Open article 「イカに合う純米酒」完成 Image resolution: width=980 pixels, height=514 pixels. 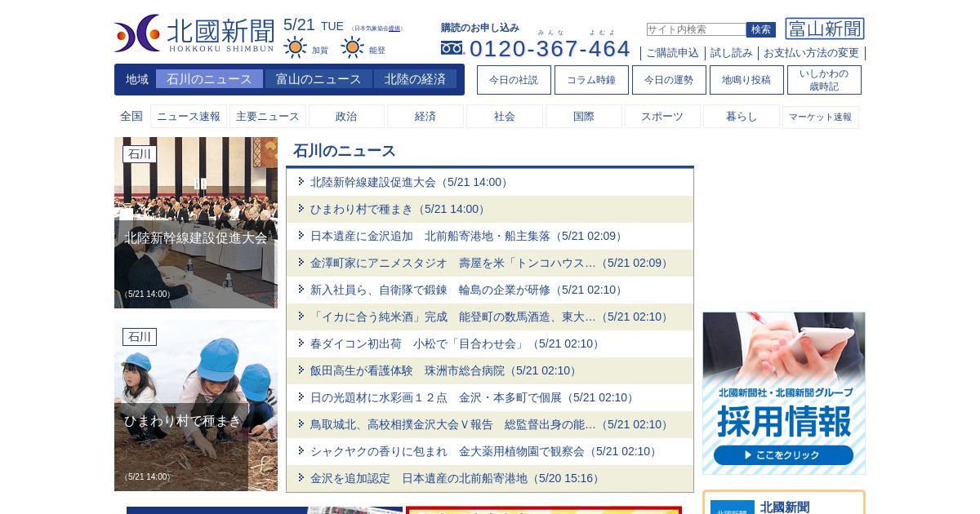click(490, 317)
